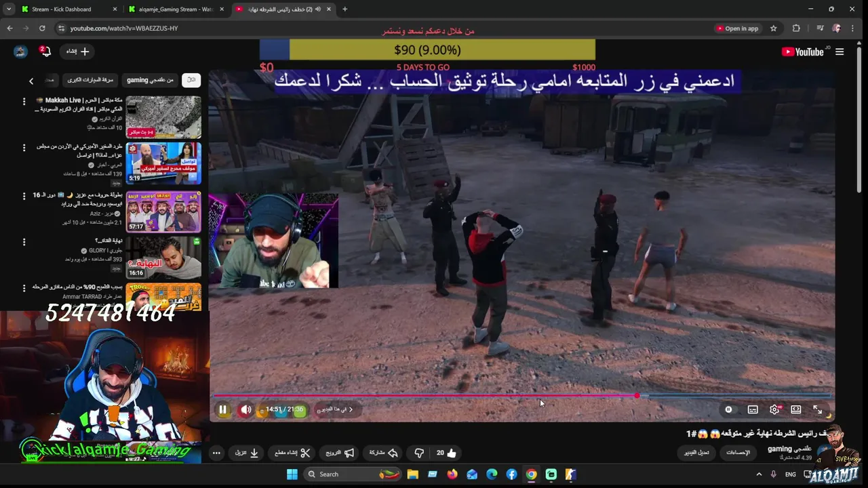
Task: Open a new browser tab
Action: 344,9
